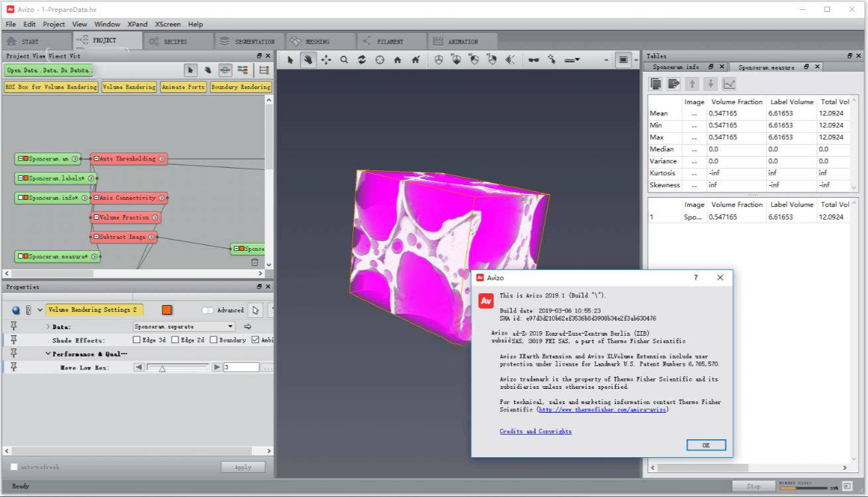Click the rotate tool in viewer toolbar

coord(362,60)
